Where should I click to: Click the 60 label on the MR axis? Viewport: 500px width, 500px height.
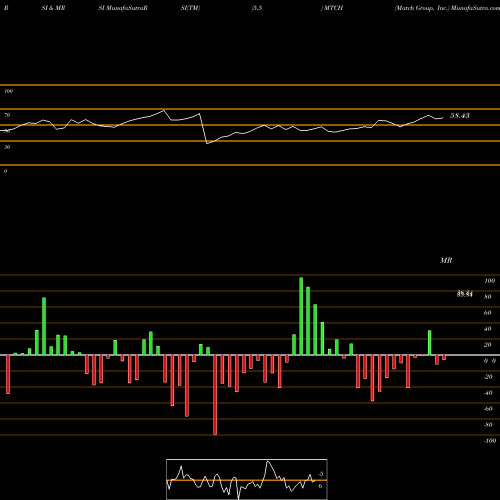pyautogui.click(x=488, y=313)
